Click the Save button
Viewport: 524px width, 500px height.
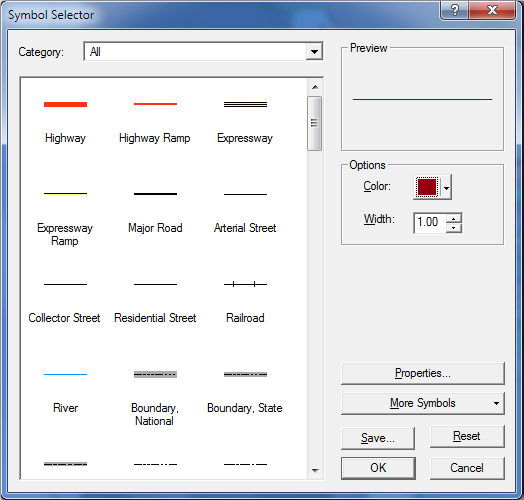[x=378, y=438]
